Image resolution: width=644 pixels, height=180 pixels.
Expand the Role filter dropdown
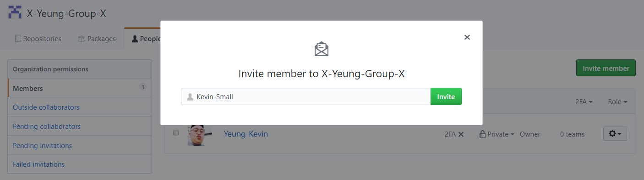click(617, 102)
